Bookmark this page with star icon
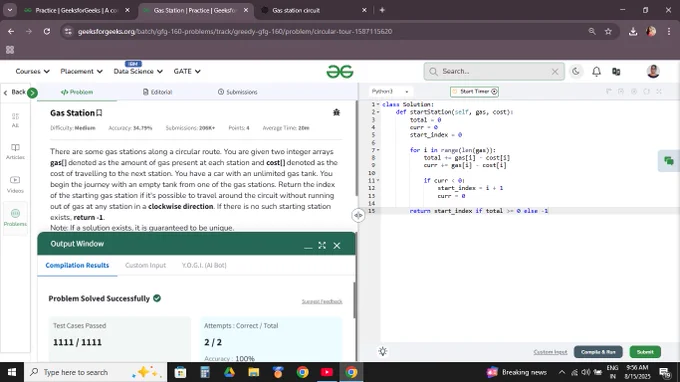The height and width of the screenshot is (382, 680). tap(608, 31)
